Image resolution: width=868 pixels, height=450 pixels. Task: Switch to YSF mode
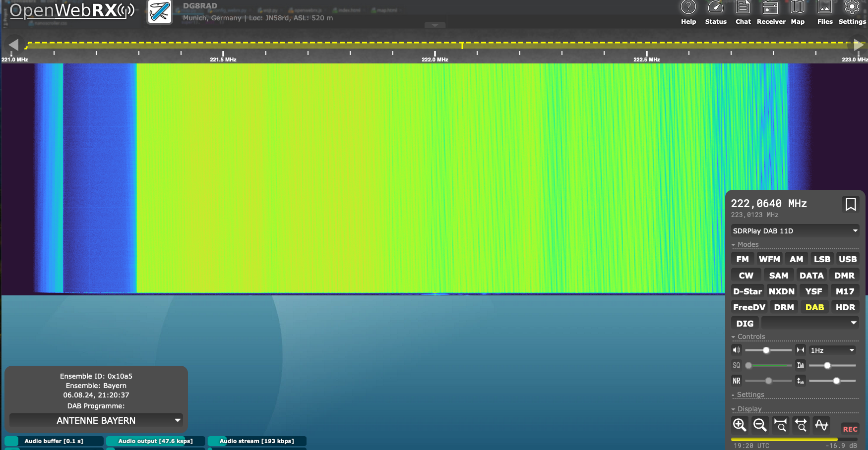(x=813, y=291)
